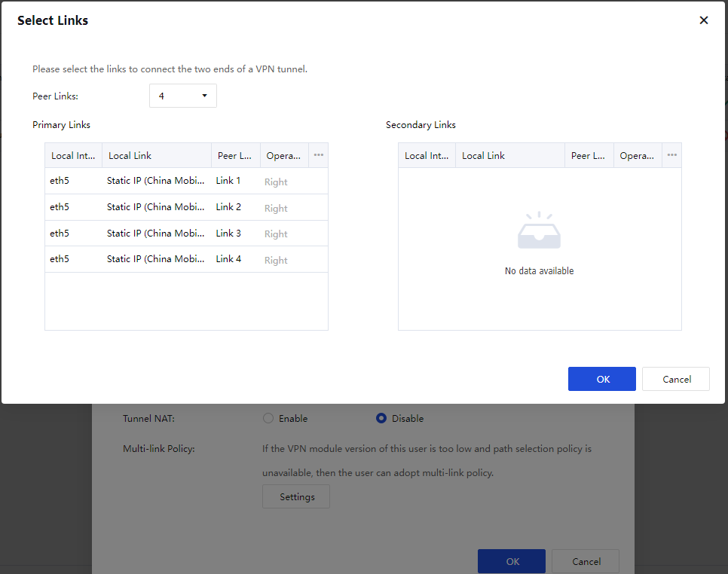Select Disable for Tunnel NAT
Screen dimensions: 728x574
pyautogui.click(x=381, y=418)
